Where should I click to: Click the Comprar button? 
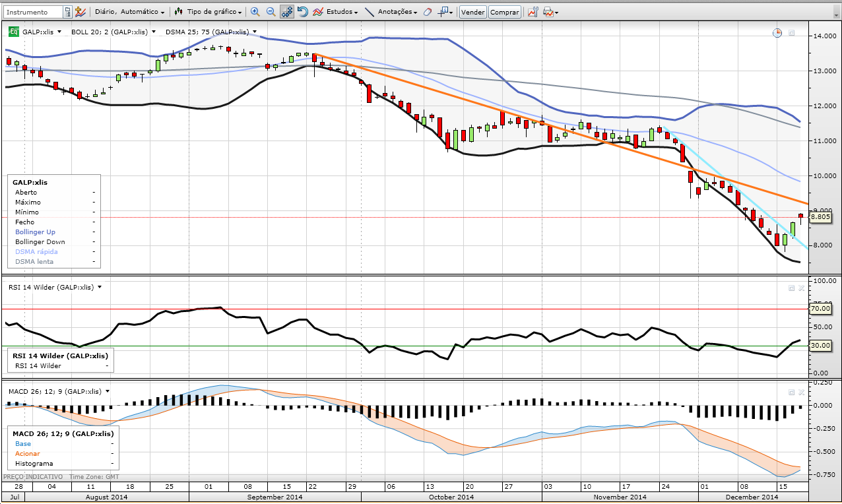tap(505, 12)
